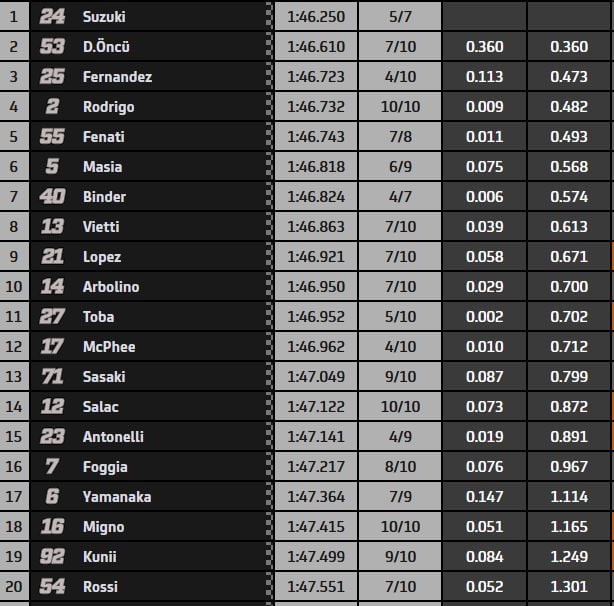Click Yamanaka's gap value 1.114
614x606 pixels.
click(x=568, y=497)
